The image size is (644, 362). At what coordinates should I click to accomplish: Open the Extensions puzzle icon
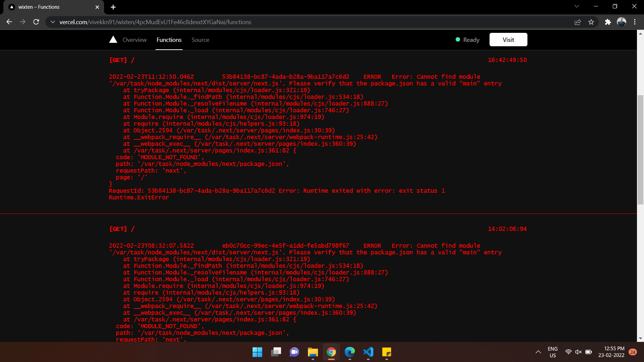tap(608, 22)
